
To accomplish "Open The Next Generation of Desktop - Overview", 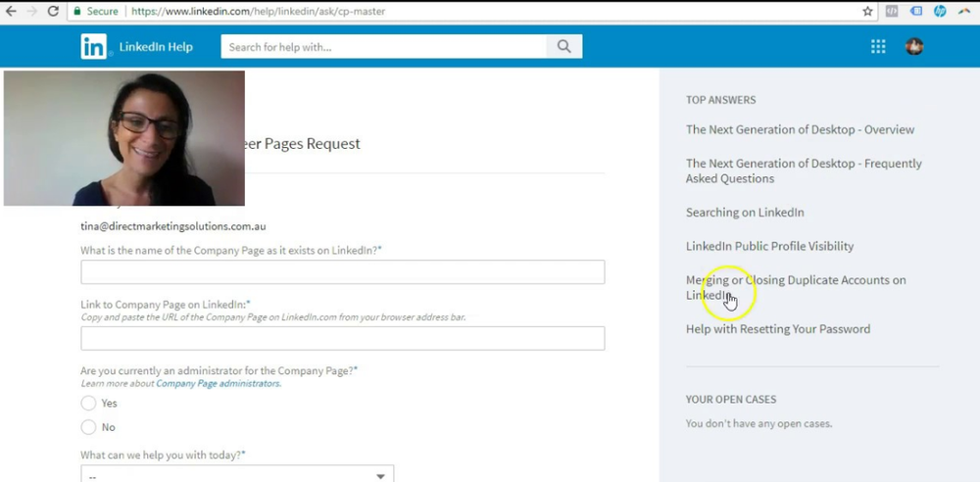I will point(800,129).
